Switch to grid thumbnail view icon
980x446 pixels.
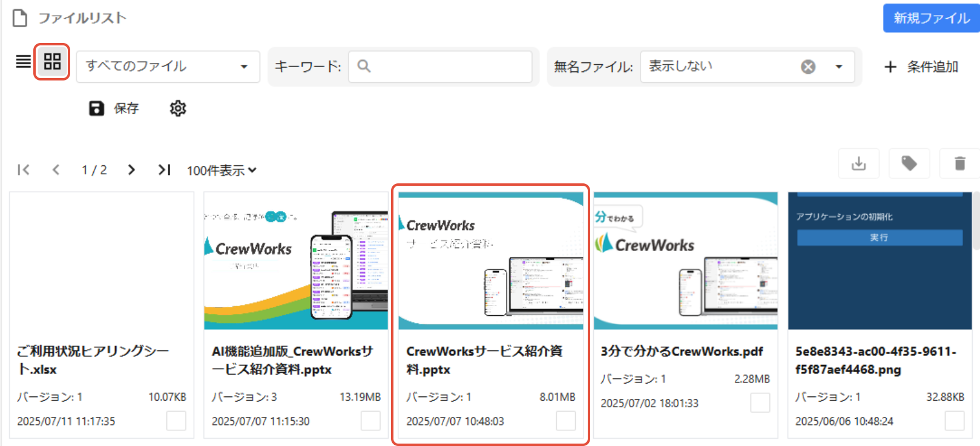(53, 62)
